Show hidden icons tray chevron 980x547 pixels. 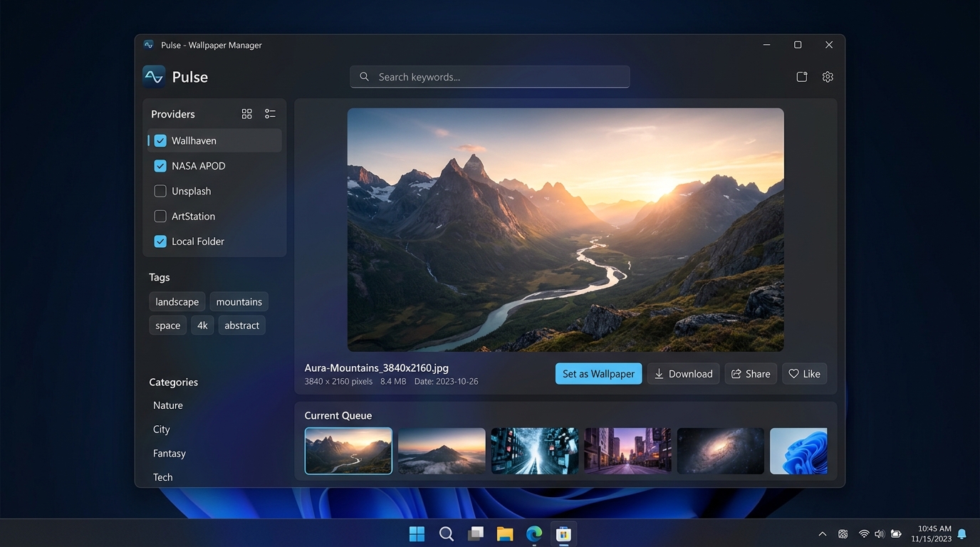[823, 533]
